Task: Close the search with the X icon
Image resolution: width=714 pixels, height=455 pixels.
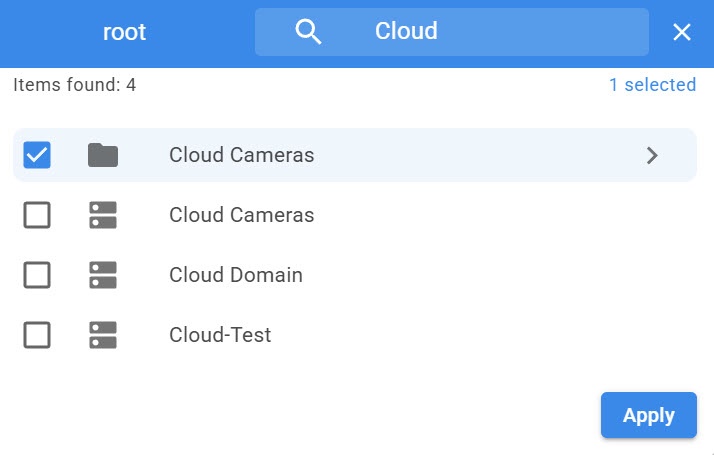Action: (x=682, y=32)
